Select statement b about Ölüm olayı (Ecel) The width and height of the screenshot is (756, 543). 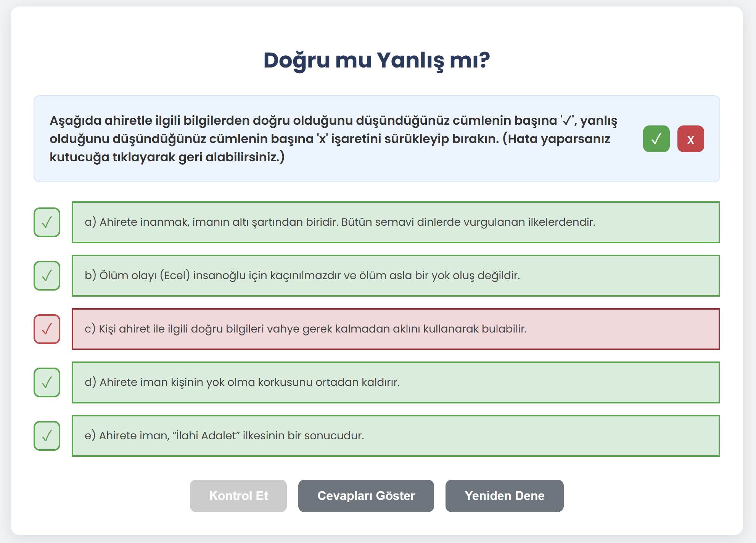point(396,276)
